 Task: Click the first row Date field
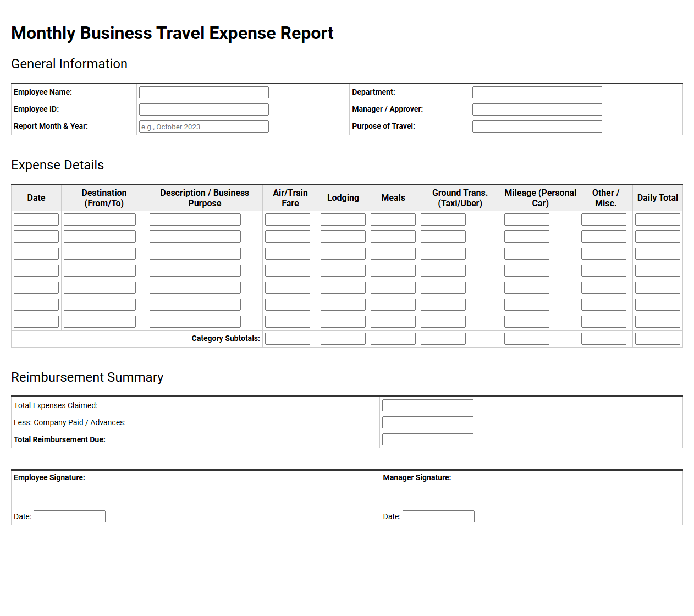pyautogui.click(x=36, y=219)
